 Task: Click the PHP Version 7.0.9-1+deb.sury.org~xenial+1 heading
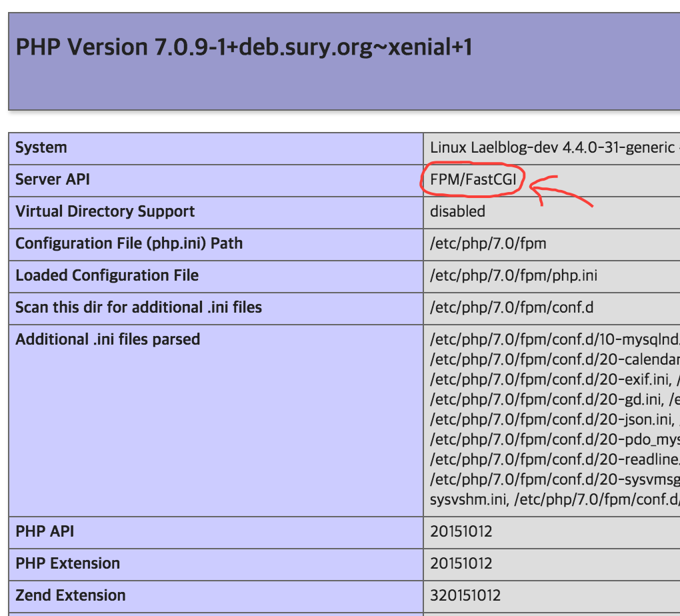pyautogui.click(x=244, y=47)
